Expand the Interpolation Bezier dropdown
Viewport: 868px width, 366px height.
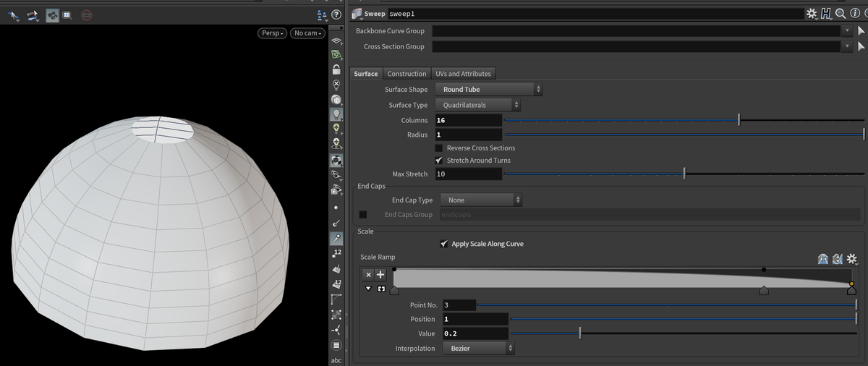click(x=478, y=349)
